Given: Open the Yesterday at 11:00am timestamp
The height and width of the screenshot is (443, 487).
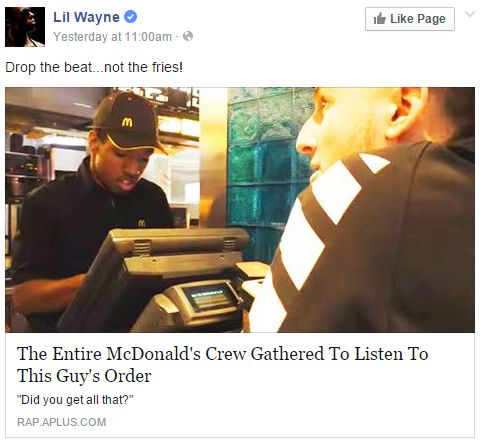Looking at the screenshot, I should click(112, 37).
